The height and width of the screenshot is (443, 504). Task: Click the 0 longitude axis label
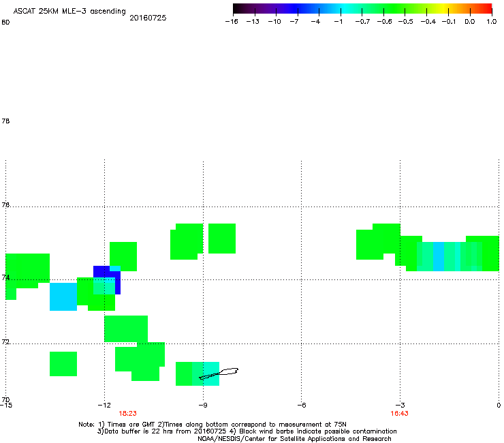click(499, 406)
